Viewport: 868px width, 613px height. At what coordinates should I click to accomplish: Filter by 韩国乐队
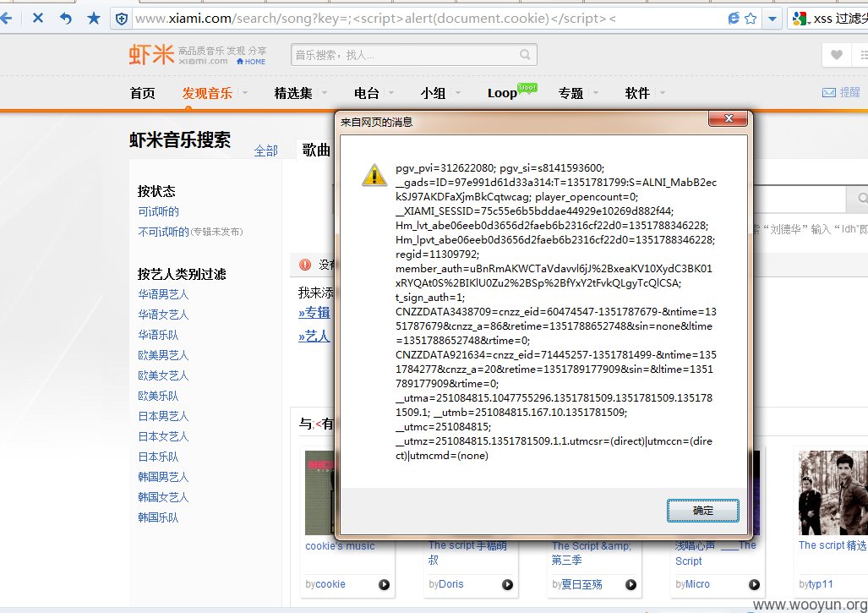(x=158, y=517)
